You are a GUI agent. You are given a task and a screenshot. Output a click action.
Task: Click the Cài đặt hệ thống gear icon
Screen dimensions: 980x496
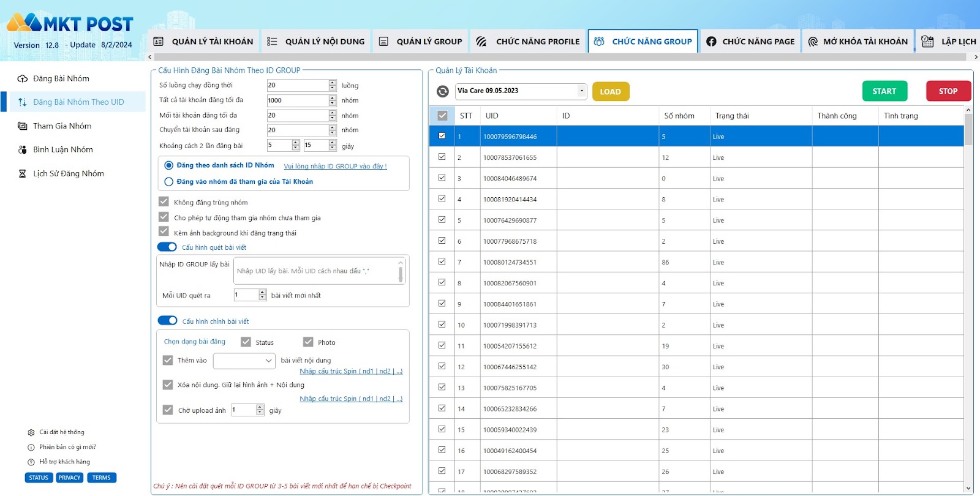pyautogui.click(x=31, y=432)
